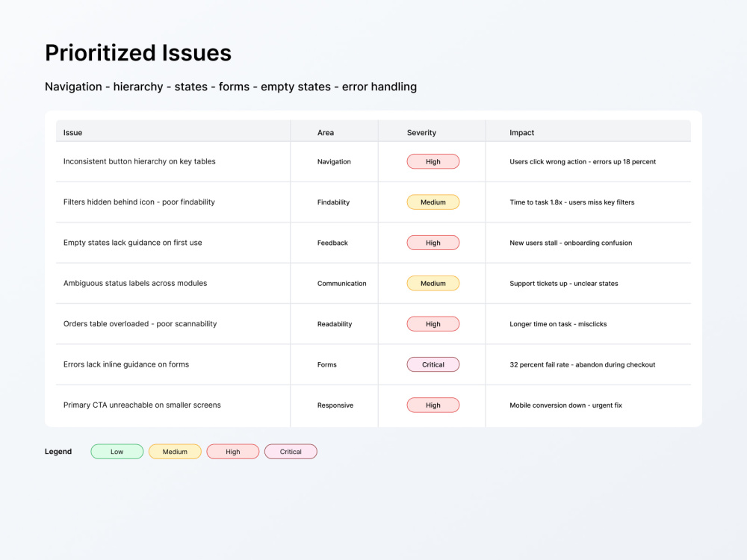The height and width of the screenshot is (560, 747).
Task: Select 'Inconsistent button hierarchy on key tables'
Action: (x=139, y=161)
